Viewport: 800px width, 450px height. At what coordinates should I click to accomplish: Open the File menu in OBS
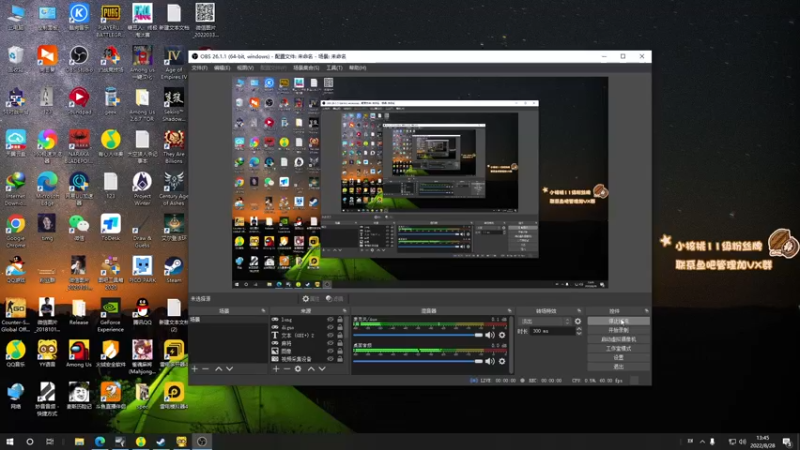(199, 67)
